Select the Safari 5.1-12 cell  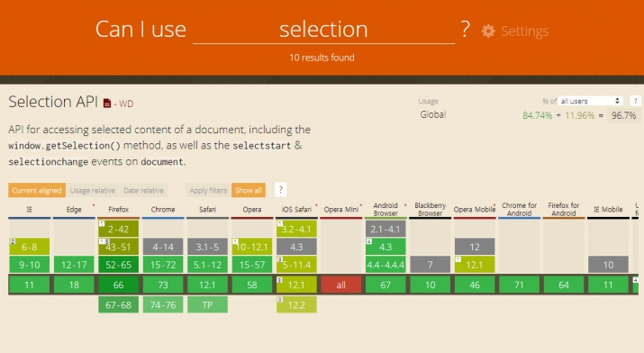[207, 265]
